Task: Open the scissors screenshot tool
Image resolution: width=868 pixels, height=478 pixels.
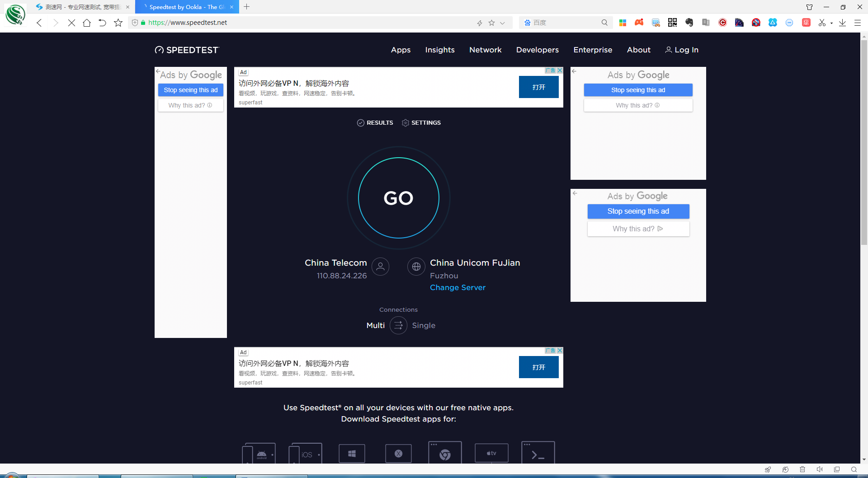Action: [x=822, y=23]
